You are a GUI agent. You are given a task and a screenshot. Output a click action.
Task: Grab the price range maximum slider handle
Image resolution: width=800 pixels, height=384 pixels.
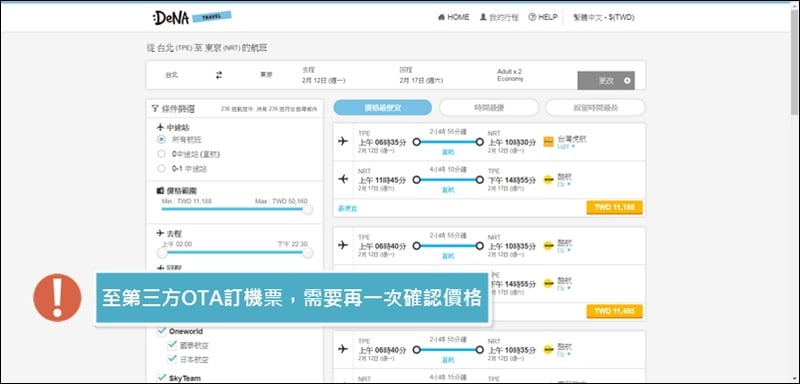[308, 209]
